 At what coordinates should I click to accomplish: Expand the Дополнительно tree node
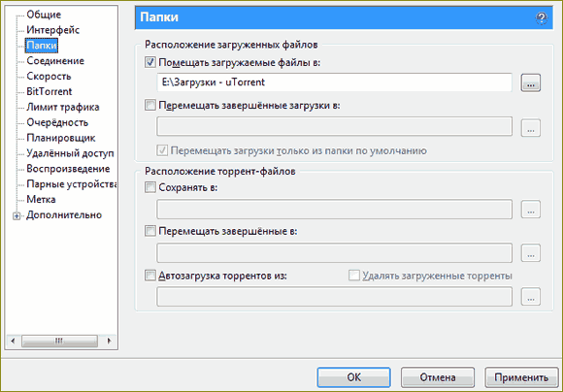pyautogui.click(x=17, y=215)
